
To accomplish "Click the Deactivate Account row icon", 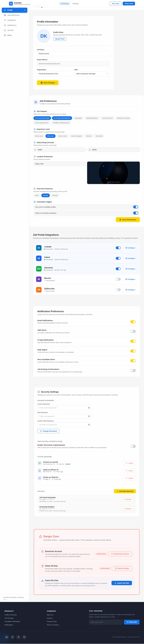I will (x=43, y=551).
